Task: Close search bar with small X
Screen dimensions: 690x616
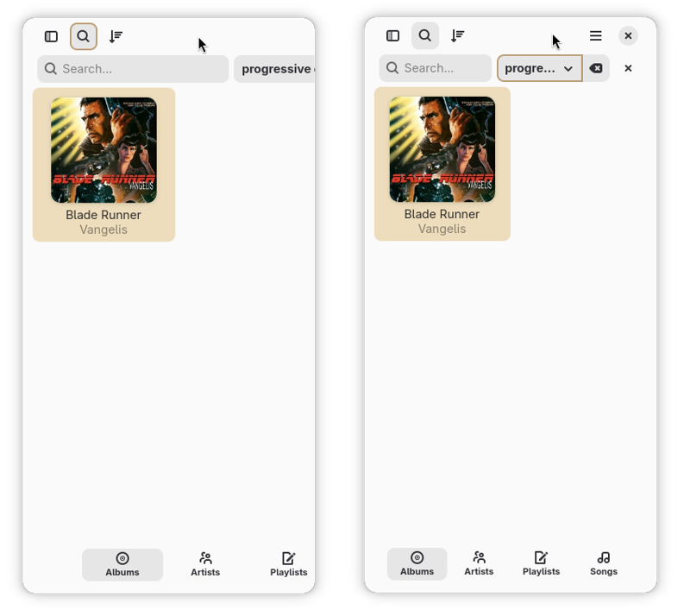Action: (x=629, y=68)
